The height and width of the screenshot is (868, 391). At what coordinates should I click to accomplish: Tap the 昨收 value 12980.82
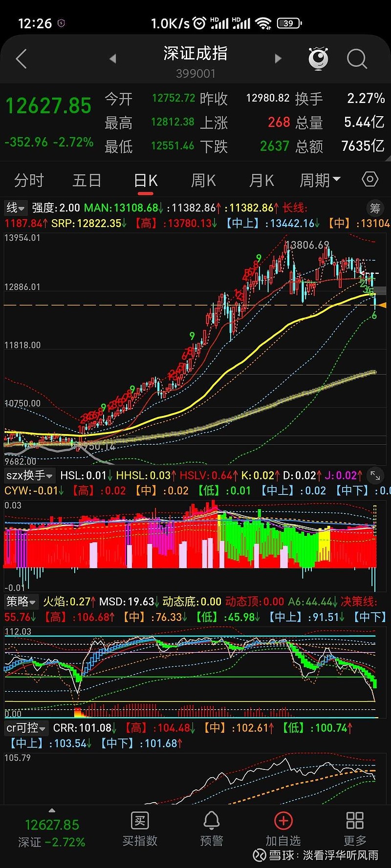coord(268,98)
